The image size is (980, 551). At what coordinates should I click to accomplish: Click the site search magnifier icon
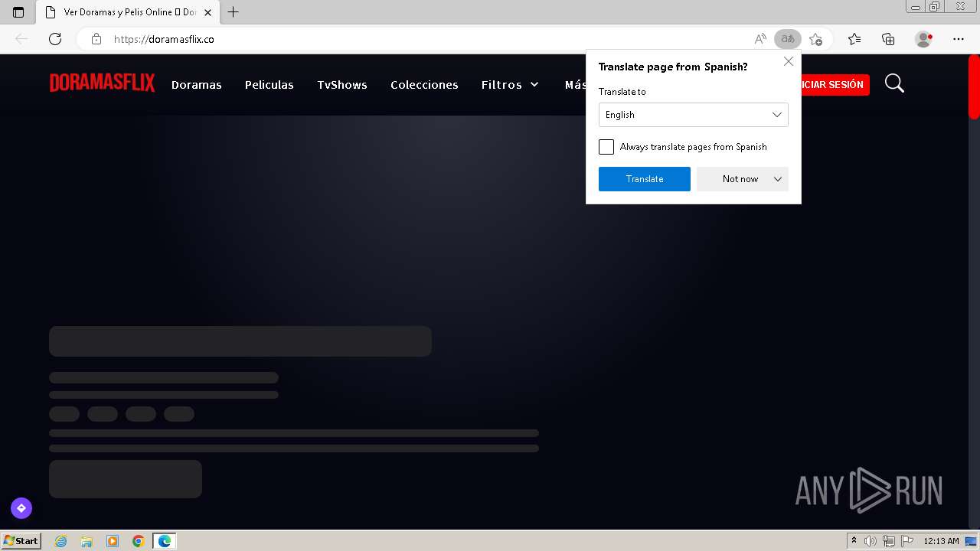(894, 83)
